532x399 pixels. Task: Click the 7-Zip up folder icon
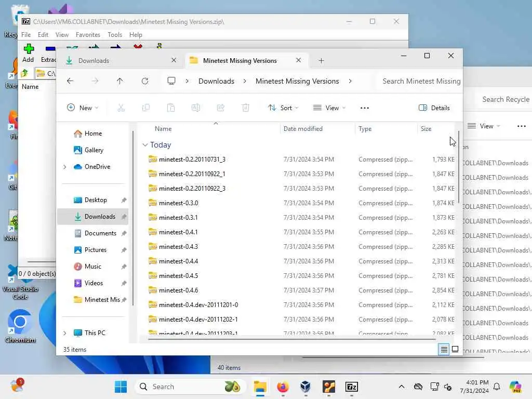[24, 73]
